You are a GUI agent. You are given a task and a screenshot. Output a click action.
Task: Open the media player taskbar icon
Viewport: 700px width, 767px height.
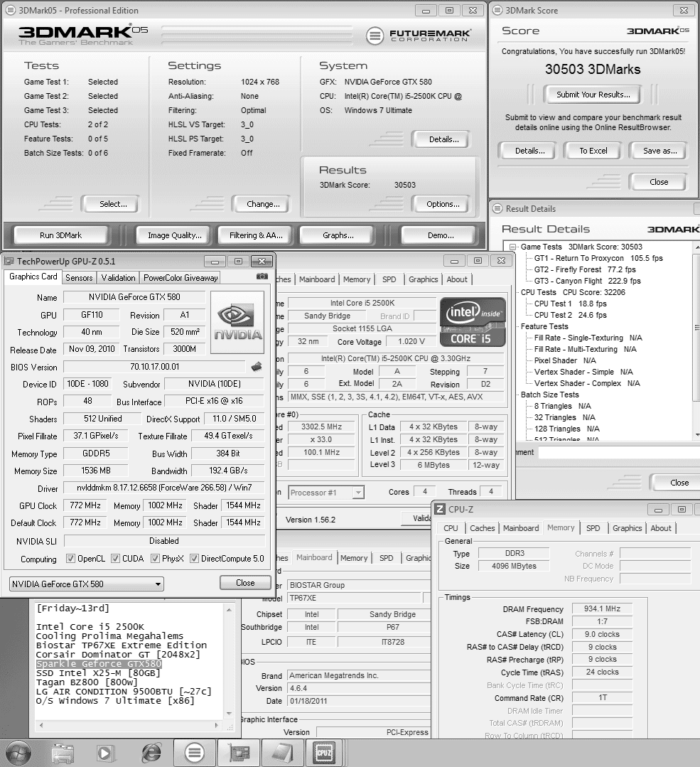106,753
